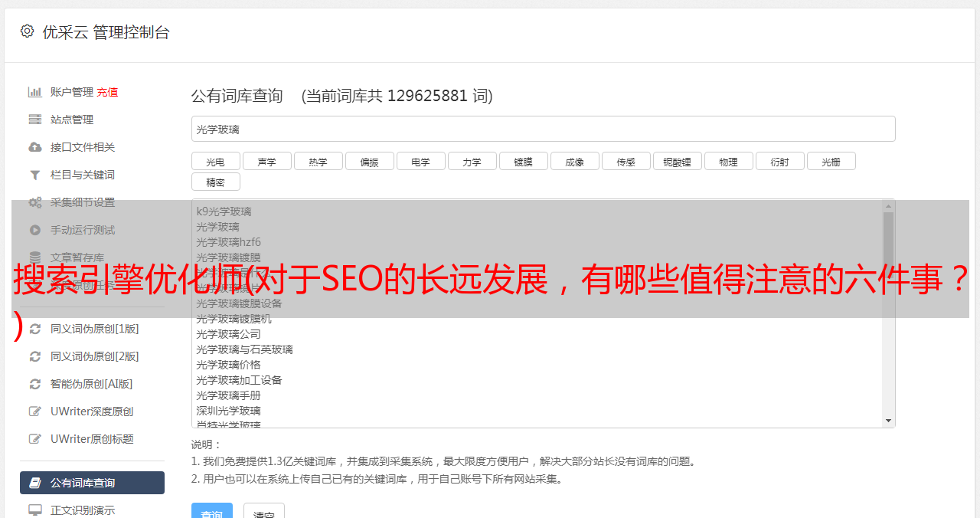980x518 pixels.
Task: Open 账户管理 bar chart icon
Action: click(35, 92)
